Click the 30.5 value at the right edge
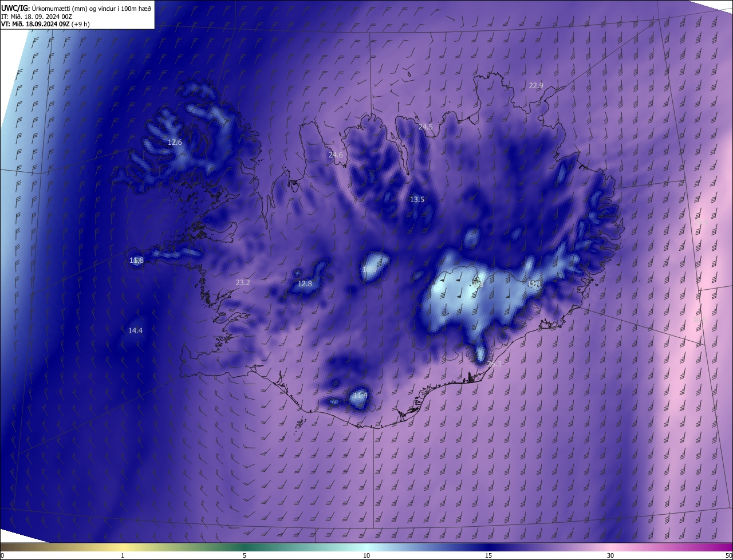733x560 pixels. click(699, 320)
